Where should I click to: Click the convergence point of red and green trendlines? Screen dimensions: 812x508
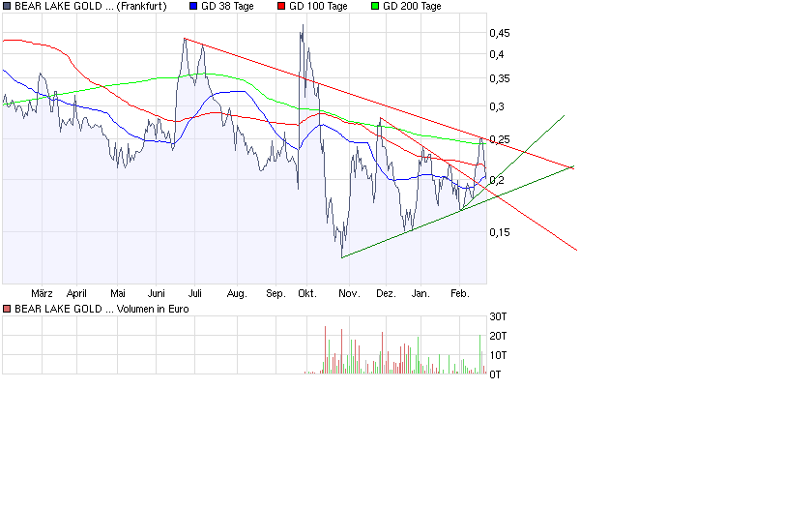tap(572, 166)
